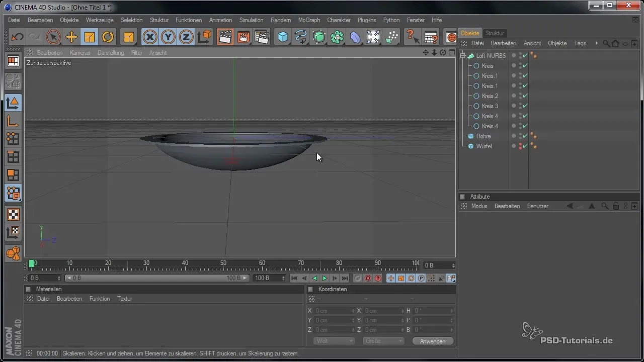Image resolution: width=644 pixels, height=362 pixels.
Task: Select the Live Selection tool
Action: 53,37
